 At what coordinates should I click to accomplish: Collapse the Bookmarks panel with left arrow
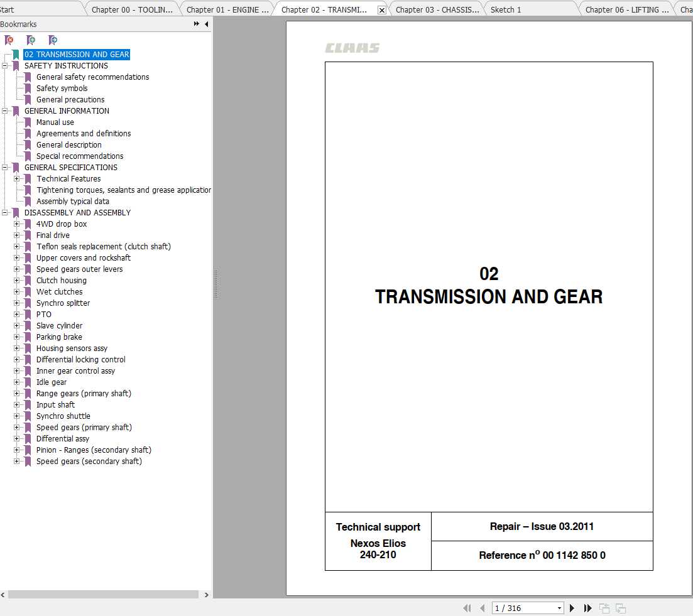pyautogui.click(x=207, y=24)
